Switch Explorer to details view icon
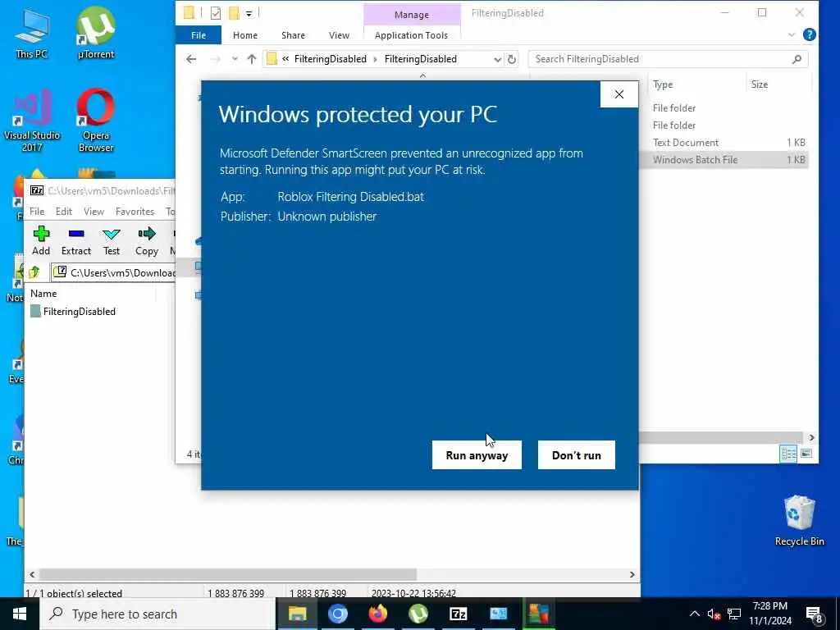This screenshot has height=630, width=840. (788, 454)
